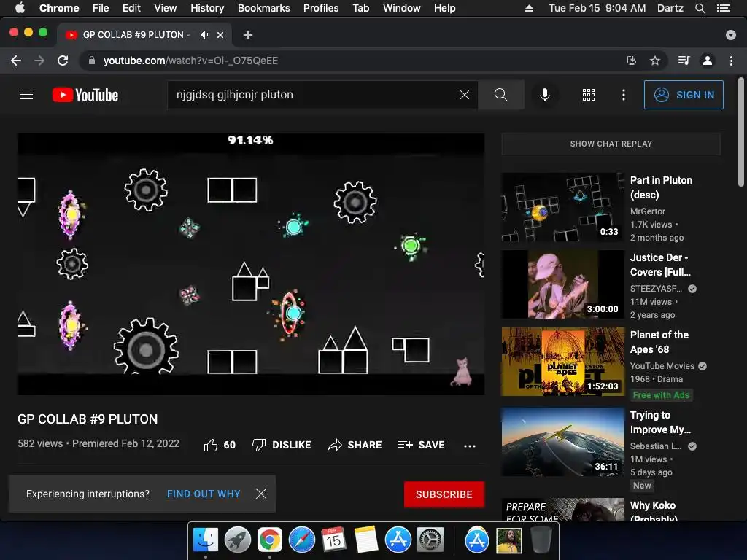Open the Apple menu

(x=20, y=8)
